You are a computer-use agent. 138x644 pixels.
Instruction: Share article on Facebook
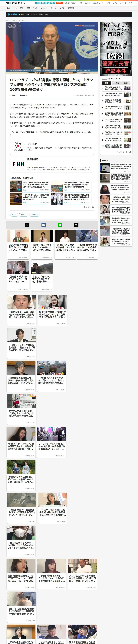click(x=44, y=225)
